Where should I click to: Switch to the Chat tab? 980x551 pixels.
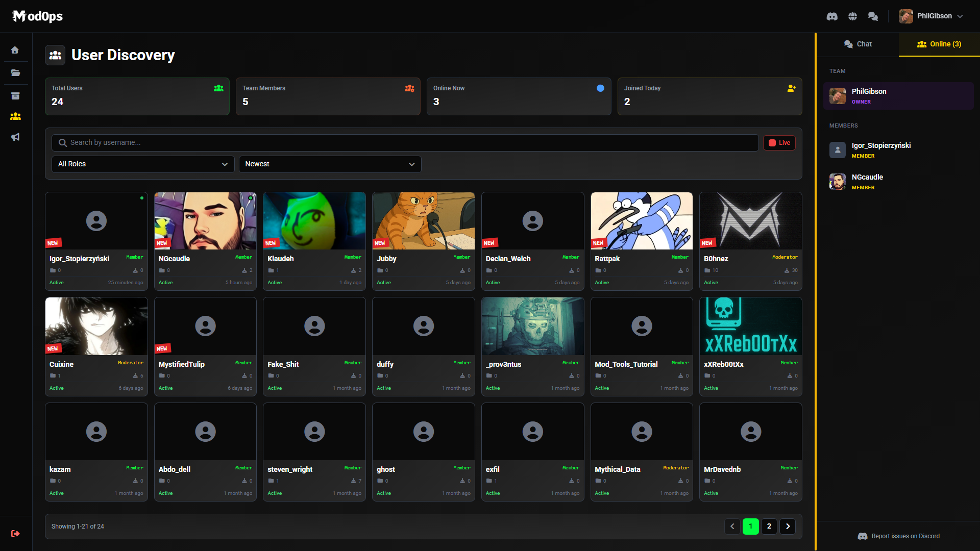pyautogui.click(x=857, y=44)
